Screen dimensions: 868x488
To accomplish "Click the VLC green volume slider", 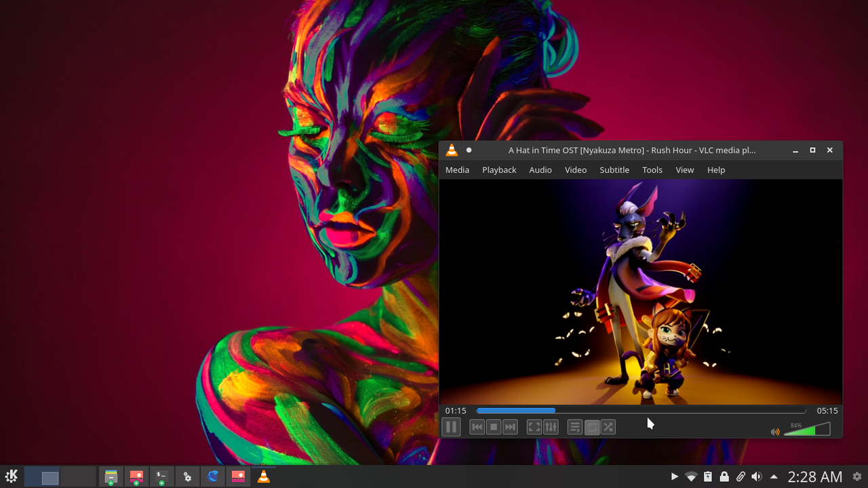I will pos(807,429).
